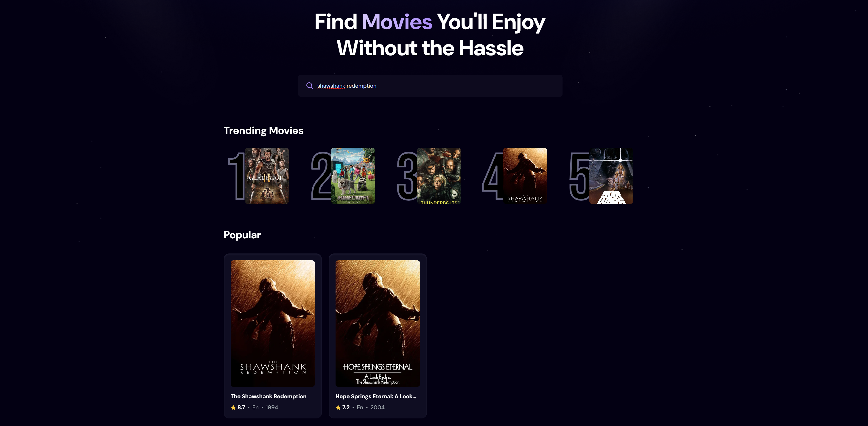Open the Minecraft Movie trending poster
This screenshot has width=868, height=426.
pos(353,176)
